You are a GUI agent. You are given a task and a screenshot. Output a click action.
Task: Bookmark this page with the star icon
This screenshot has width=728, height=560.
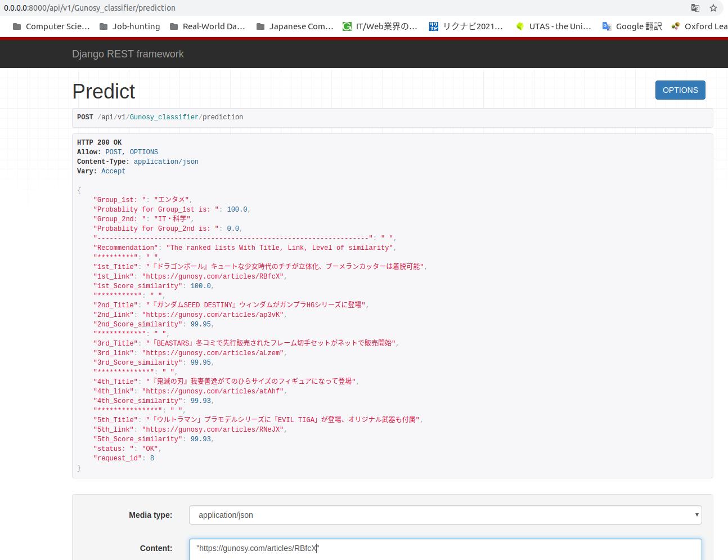pos(713,8)
